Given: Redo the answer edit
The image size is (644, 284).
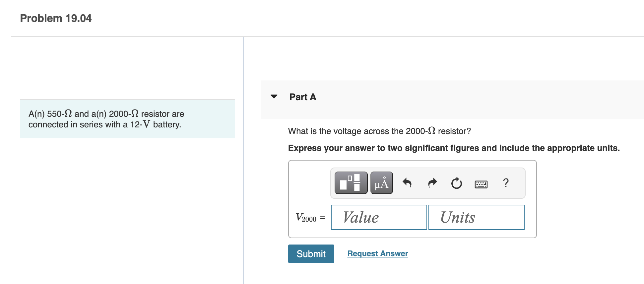Looking at the screenshot, I should [432, 182].
